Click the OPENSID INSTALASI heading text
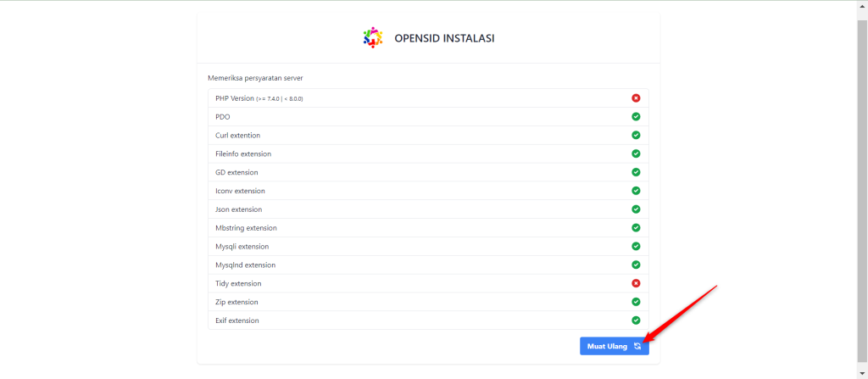This screenshot has height=379, width=868. click(444, 38)
